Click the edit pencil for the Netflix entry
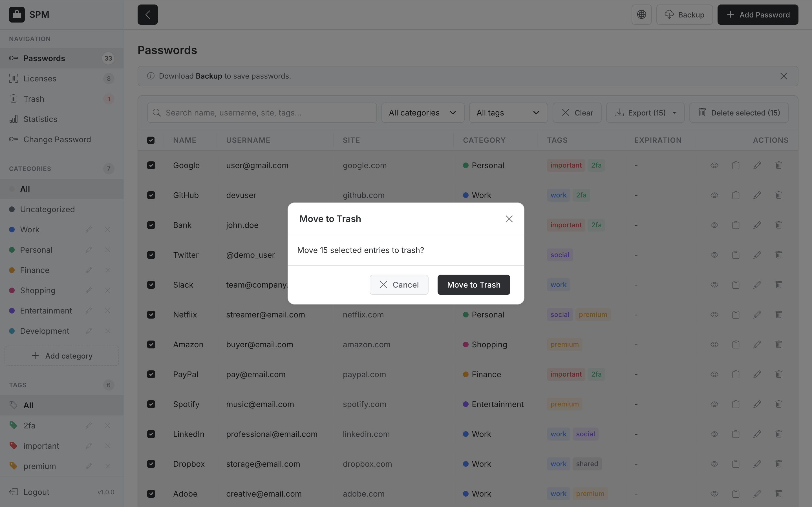Viewport: 812px width, 507px height. (757, 315)
